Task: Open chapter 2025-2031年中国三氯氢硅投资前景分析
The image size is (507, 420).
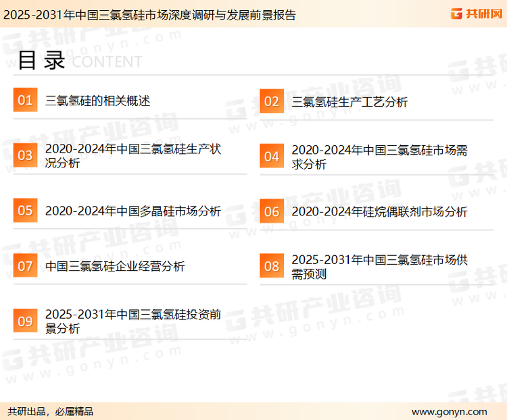Action: coord(133,321)
